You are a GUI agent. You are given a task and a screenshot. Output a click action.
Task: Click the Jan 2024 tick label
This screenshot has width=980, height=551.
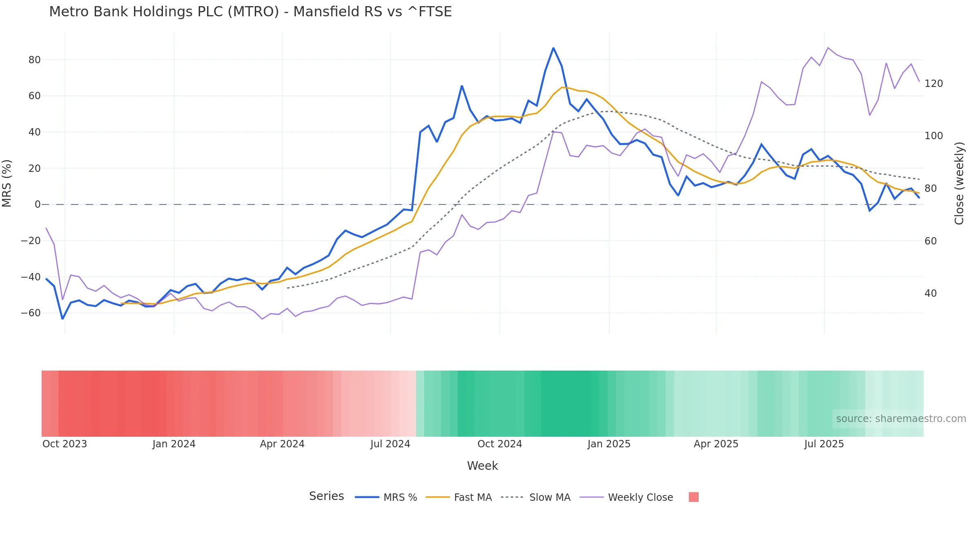(174, 444)
